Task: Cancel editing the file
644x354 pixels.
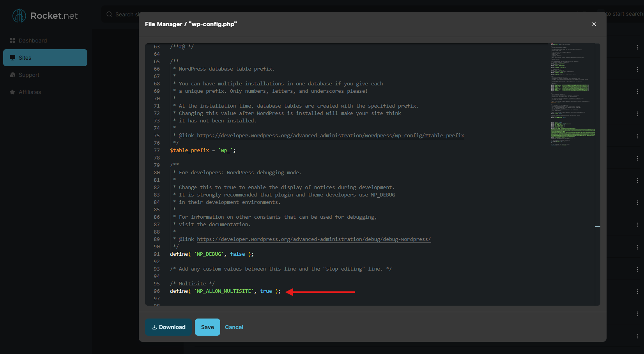Action: pyautogui.click(x=234, y=327)
